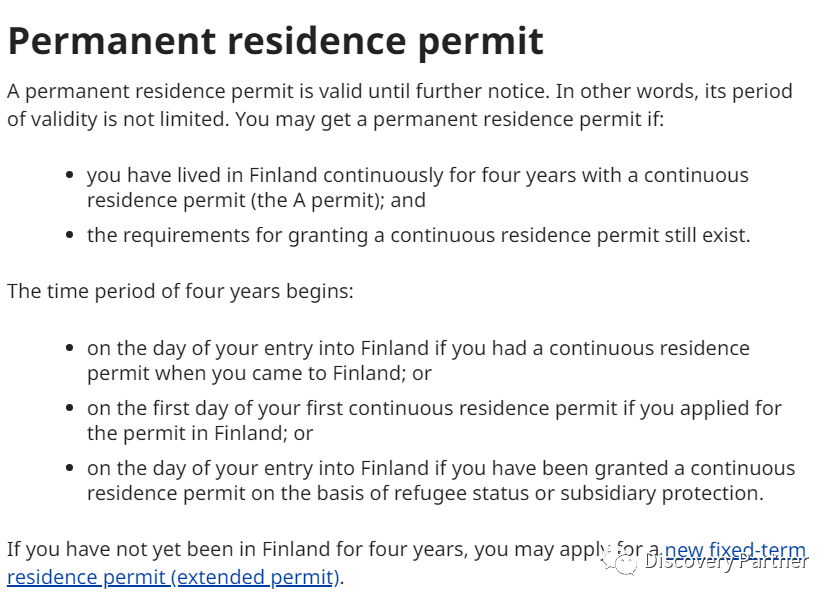This screenshot has width=835, height=599.
Task: Click the WeChat logo in watermark
Action: 619,562
